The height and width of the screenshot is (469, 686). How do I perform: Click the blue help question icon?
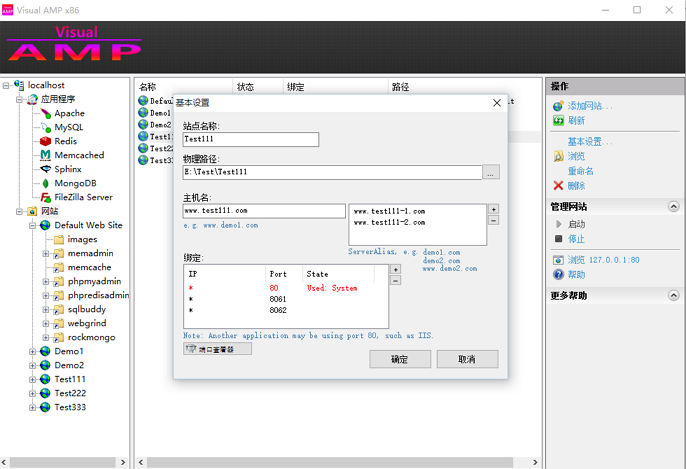coord(558,274)
